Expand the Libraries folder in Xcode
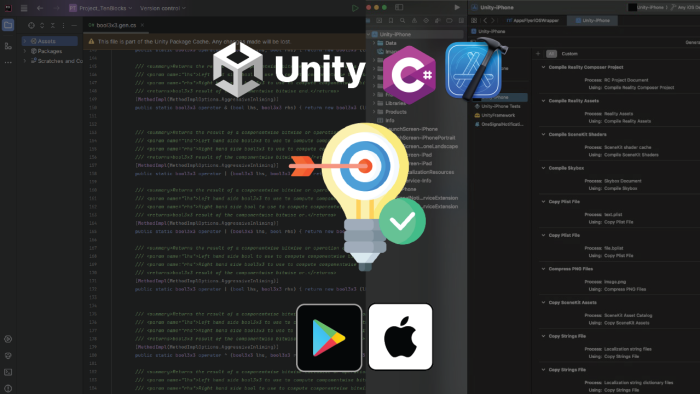The width and height of the screenshot is (700, 394). coord(374,103)
